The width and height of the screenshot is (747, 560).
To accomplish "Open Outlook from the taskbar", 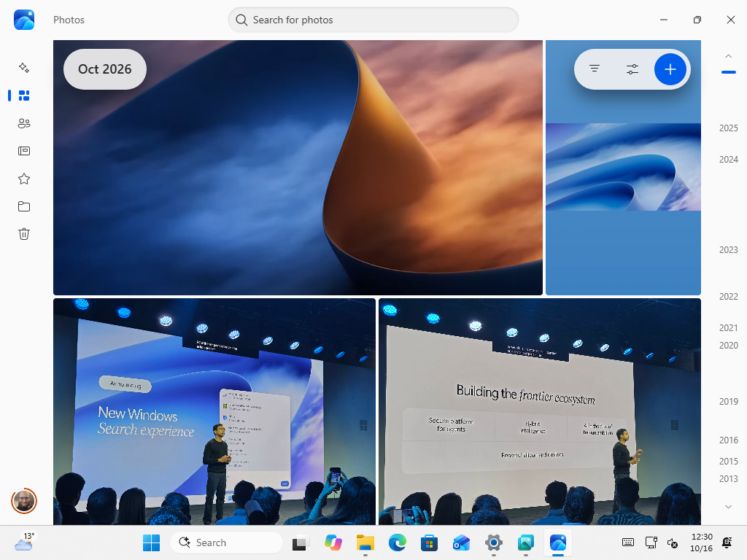I will (x=461, y=542).
